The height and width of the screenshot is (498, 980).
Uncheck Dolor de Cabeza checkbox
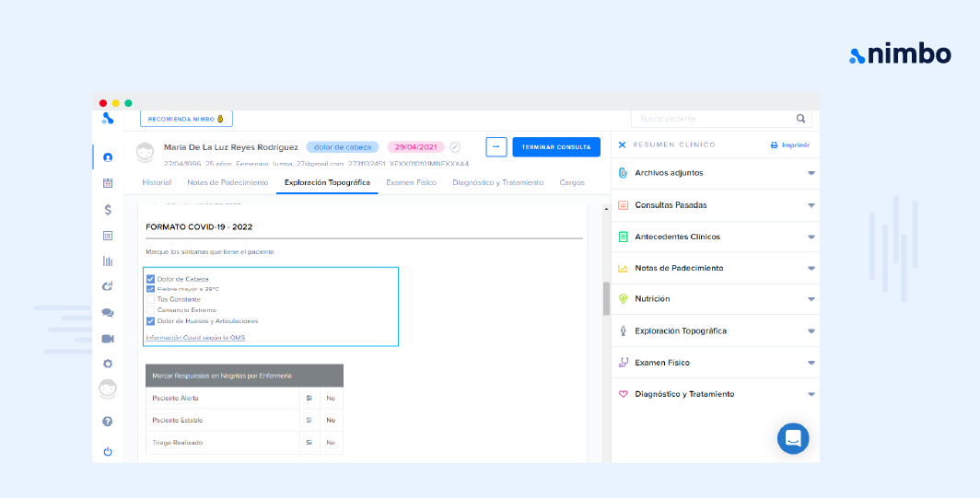(x=150, y=279)
